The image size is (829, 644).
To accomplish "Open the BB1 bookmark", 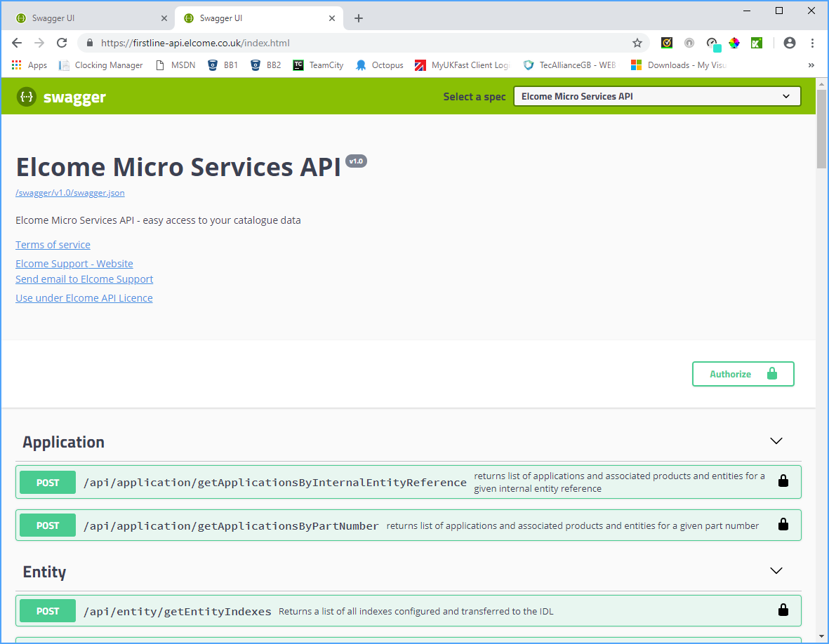I will tap(223, 65).
